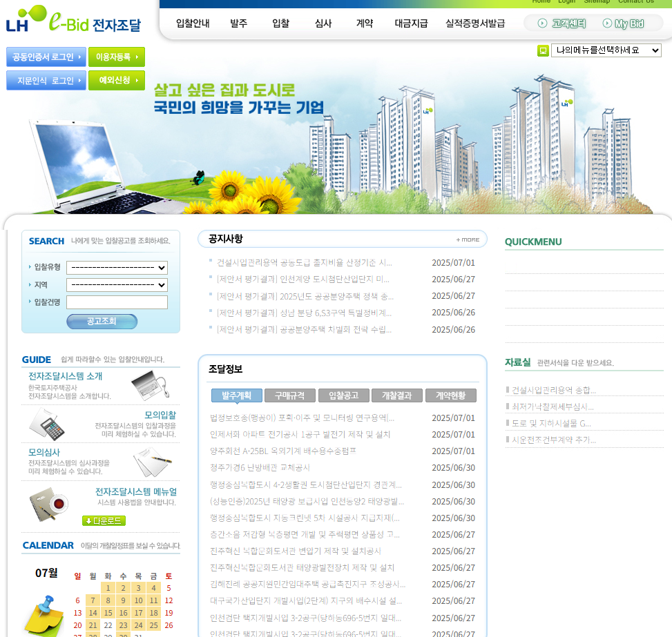Open the 계약 menu
Image resolution: width=672 pixels, height=637 pixels.
pyautogui.click(x=365, y=23)
